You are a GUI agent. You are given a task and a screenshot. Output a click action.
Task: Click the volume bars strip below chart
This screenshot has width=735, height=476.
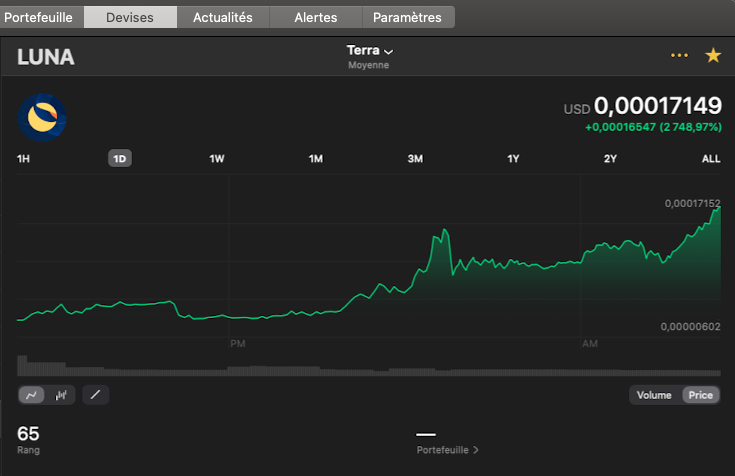click(368, 366)
